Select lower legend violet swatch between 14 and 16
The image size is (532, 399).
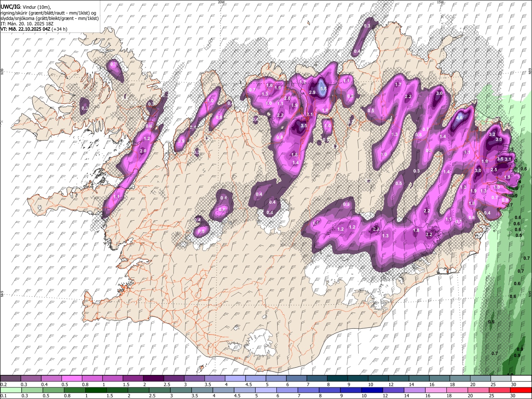click(415, 390)
